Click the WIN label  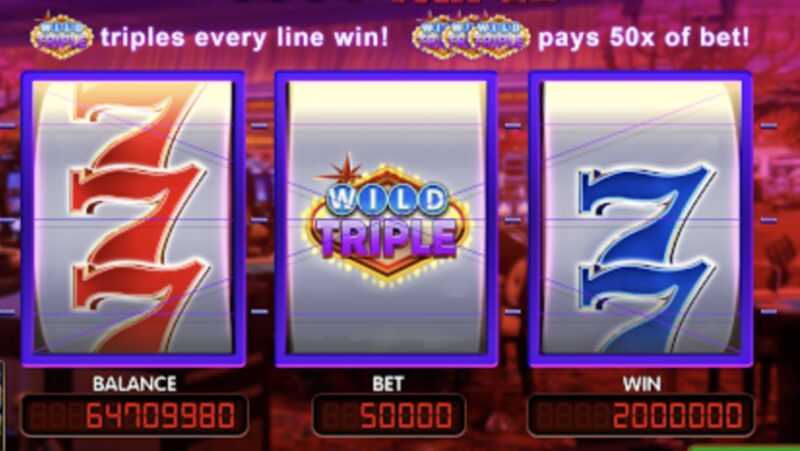(641, 384)
